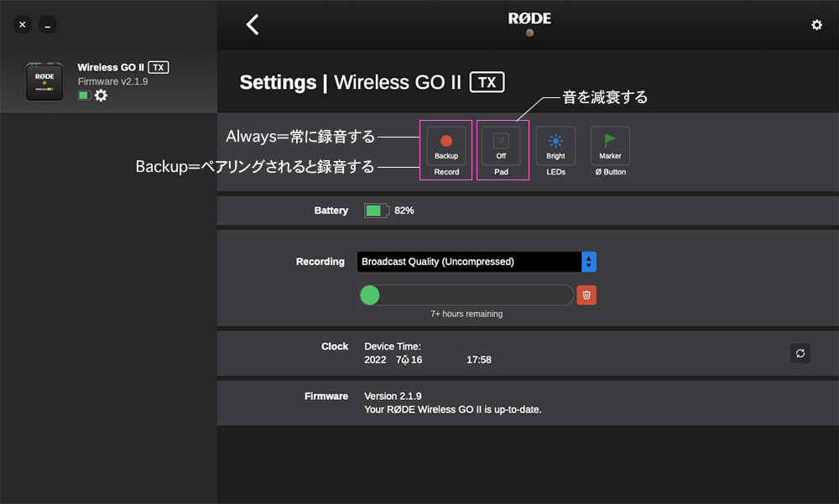Toggle the Bright LEDs button

(x=555, y=146)
